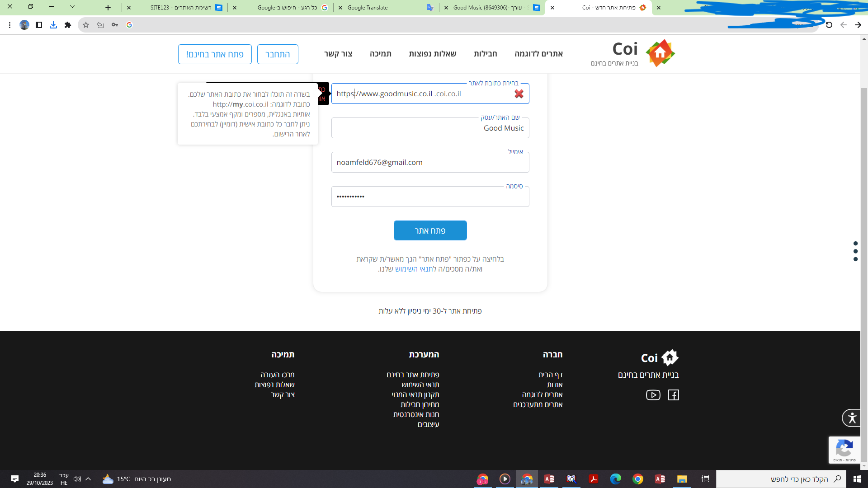Image resolution: width=868 pixels, height=488 pixels.
Task: Open the browser three-dot menu
Action: point(9,25)
